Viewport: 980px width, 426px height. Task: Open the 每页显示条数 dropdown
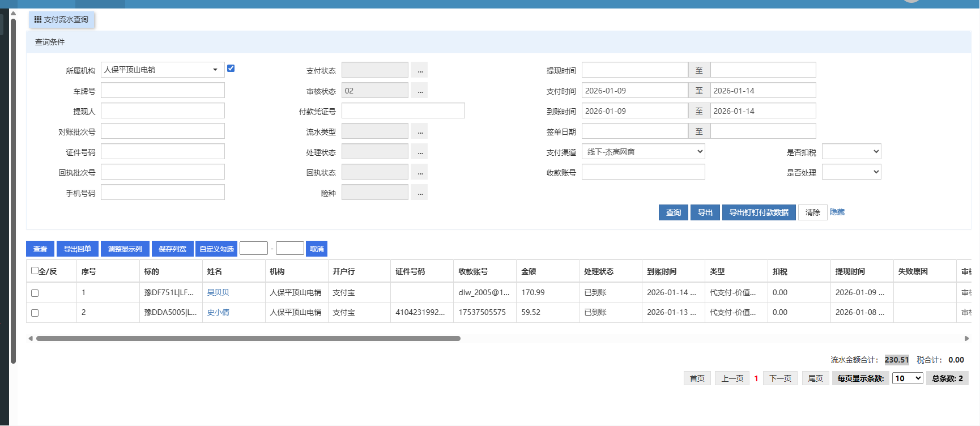click(907, 378)
